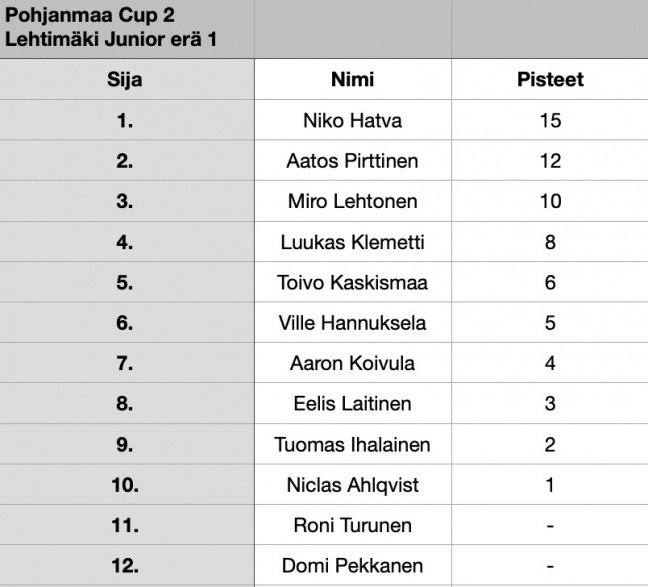Image resolution: width=648 pixels, height=587 pixels.
Task: Click the Sija column header
Action: (x=127, y=79)
